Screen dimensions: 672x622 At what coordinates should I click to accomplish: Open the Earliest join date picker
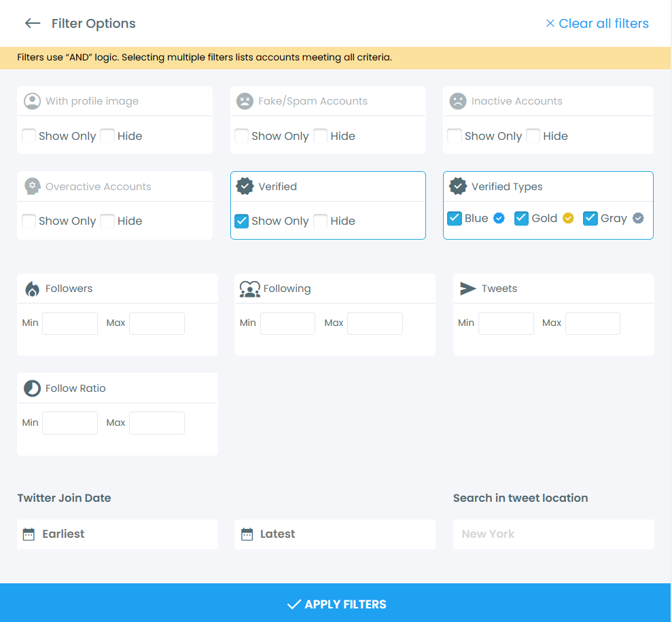pos(118,534)
